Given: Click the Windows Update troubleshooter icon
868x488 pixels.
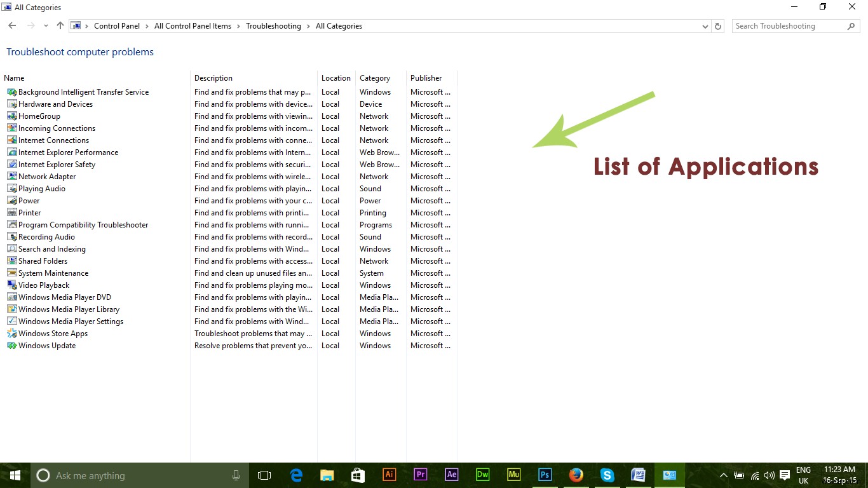Looking at the screenshot, I should tap(11, 346).
